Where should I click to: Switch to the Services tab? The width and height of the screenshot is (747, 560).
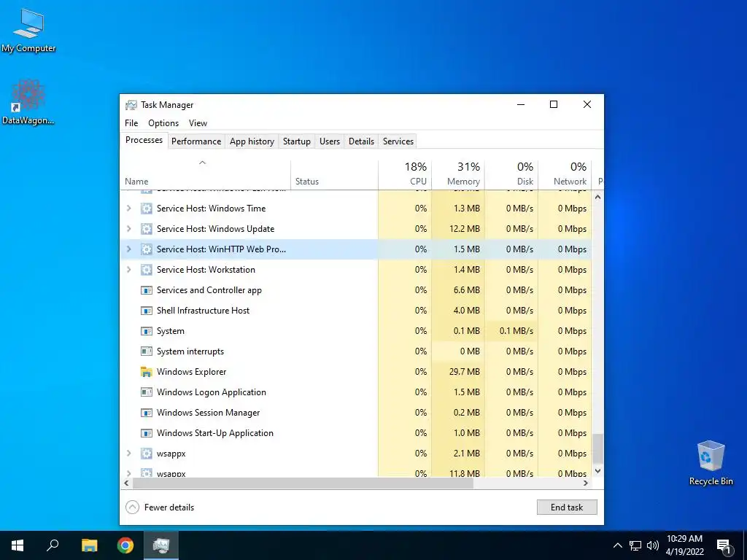(398, 141)
